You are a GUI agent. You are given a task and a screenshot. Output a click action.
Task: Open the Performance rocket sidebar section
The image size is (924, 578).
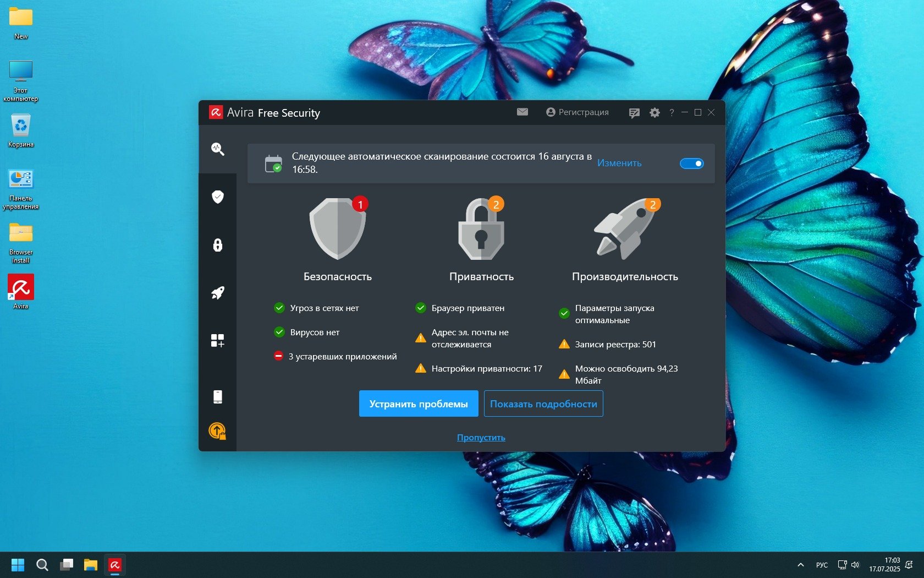coord(218,293)
